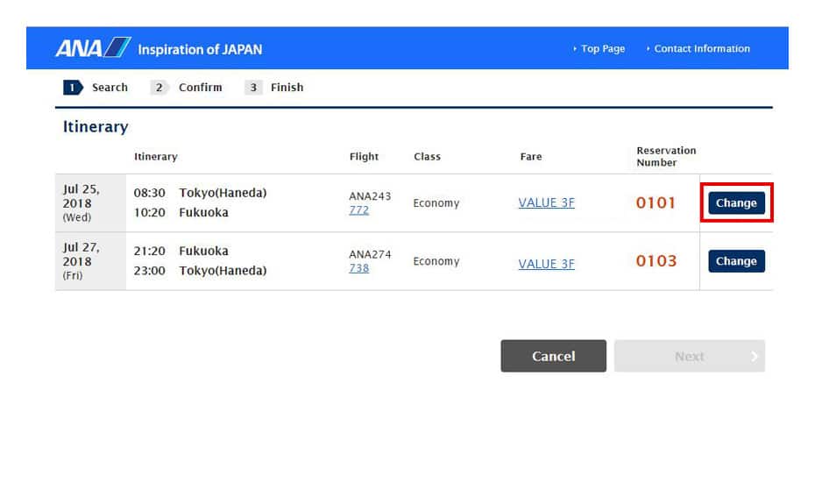Open aircraft type 738 link
This screenshot has height=504, width=815.
pos(358,268)
